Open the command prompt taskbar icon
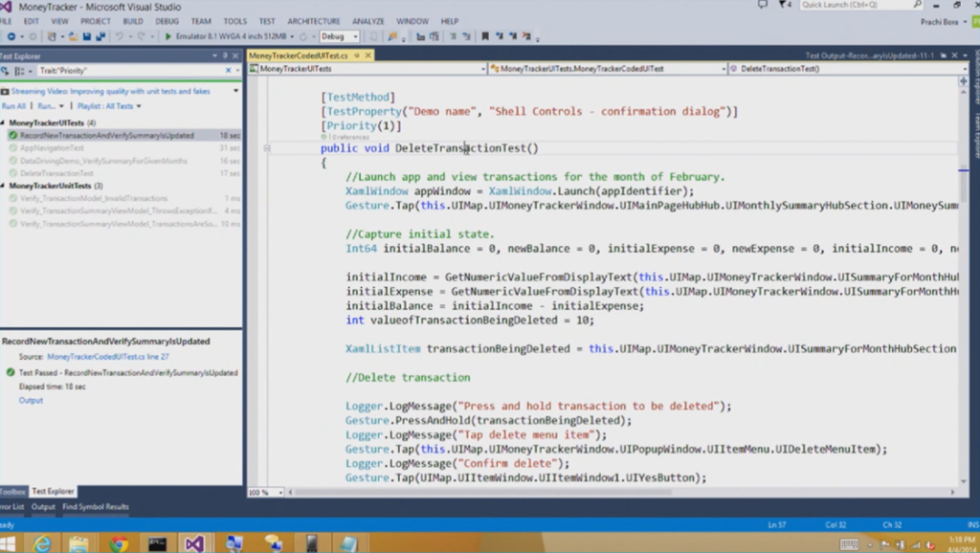 tap(157, 543)
